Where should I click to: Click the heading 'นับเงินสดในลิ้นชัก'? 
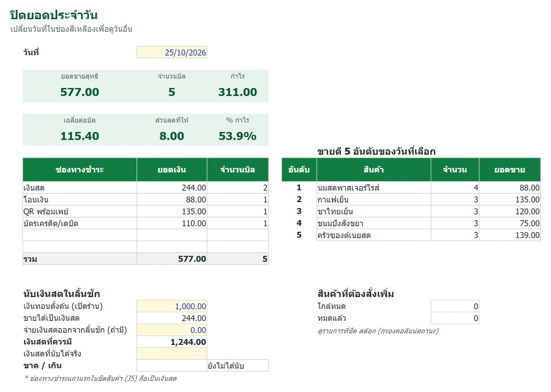coord(62,294)
